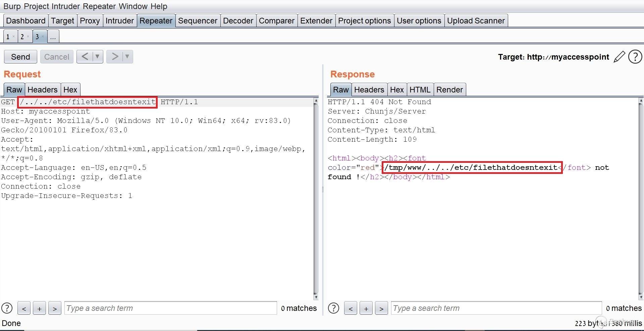This screenshot has height=331, width=644.
Task: Expand forward history dropdown arrow
Action: [x=127, y=57]
